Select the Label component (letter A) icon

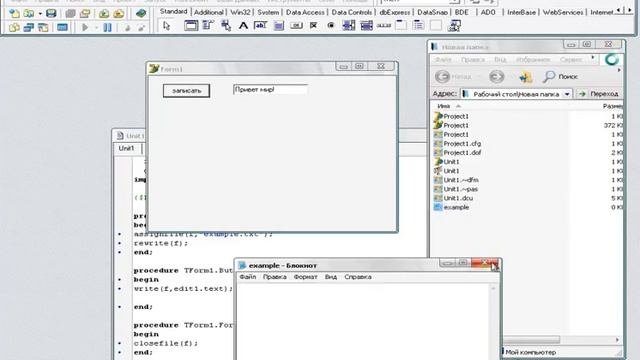243,26
